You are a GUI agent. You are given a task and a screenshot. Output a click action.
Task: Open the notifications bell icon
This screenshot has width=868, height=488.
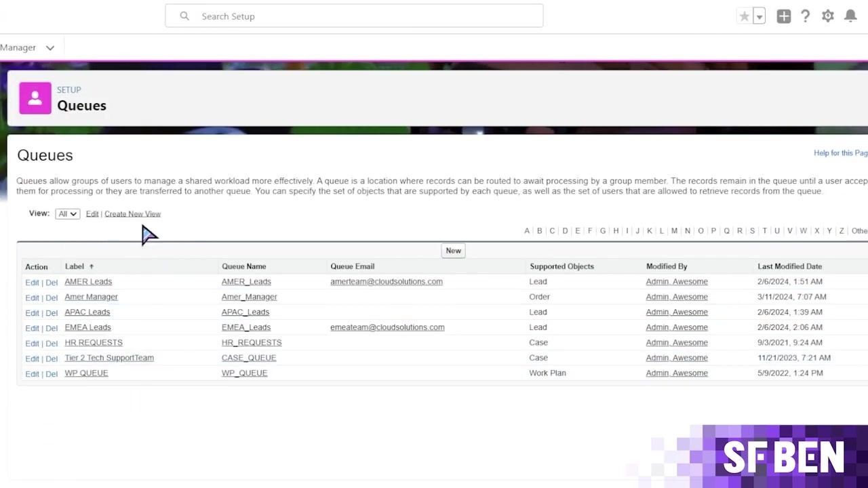point(850,16)
